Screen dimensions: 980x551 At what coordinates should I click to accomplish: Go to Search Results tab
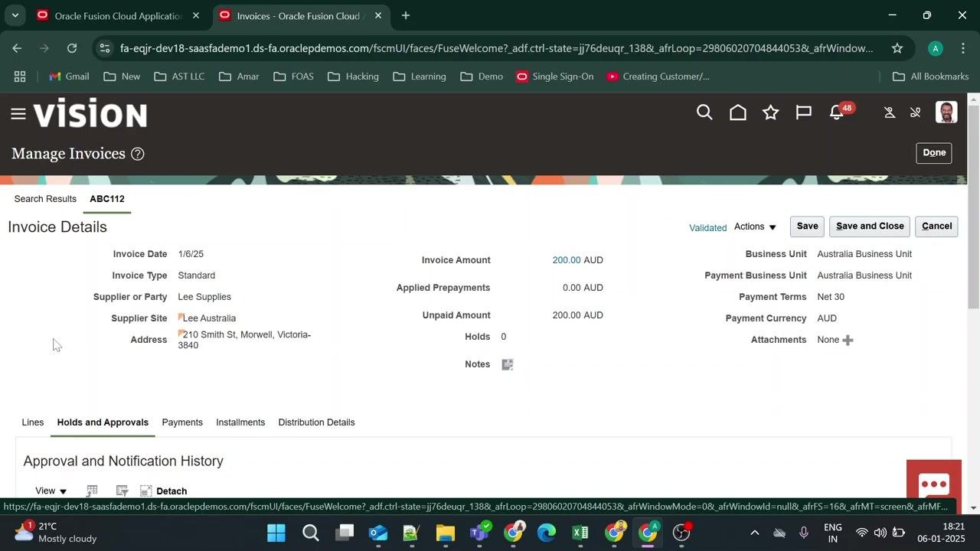point(45,199)
